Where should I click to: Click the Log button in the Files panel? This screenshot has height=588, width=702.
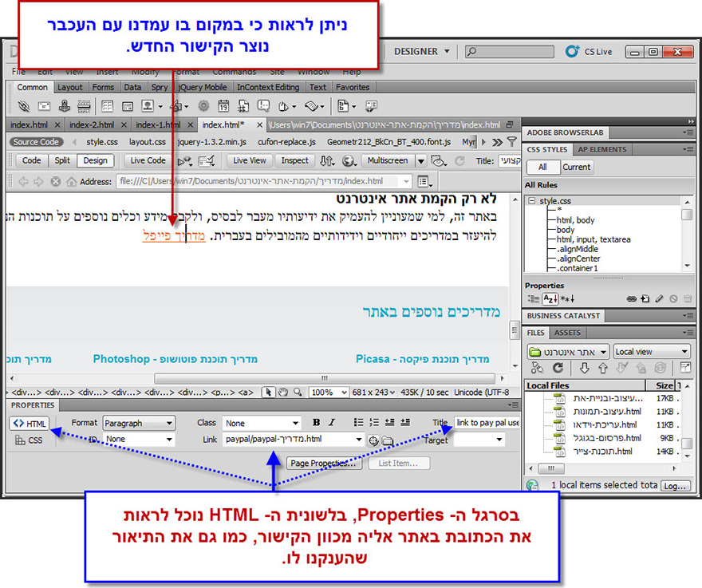tap(675, 485)
